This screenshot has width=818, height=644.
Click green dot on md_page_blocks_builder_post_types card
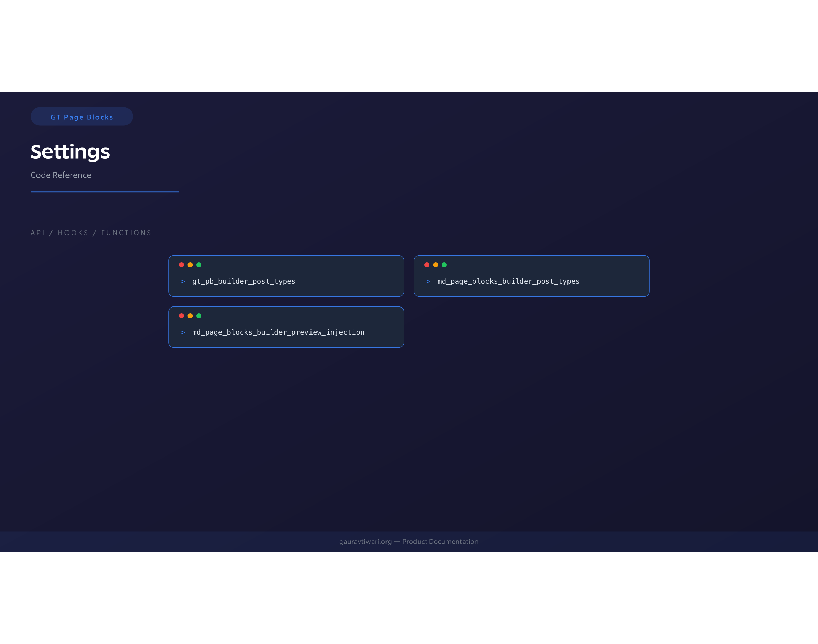[444, 265]
